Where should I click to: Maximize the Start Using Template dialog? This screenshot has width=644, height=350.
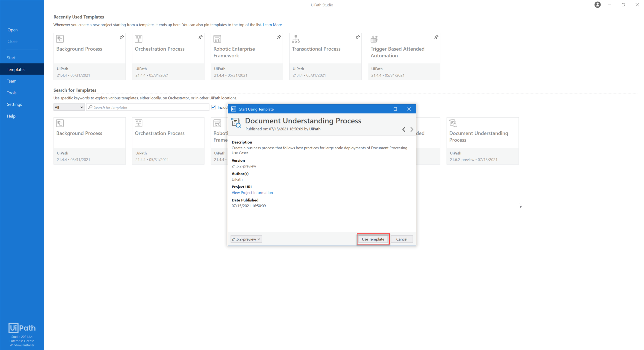coord(395,109)
